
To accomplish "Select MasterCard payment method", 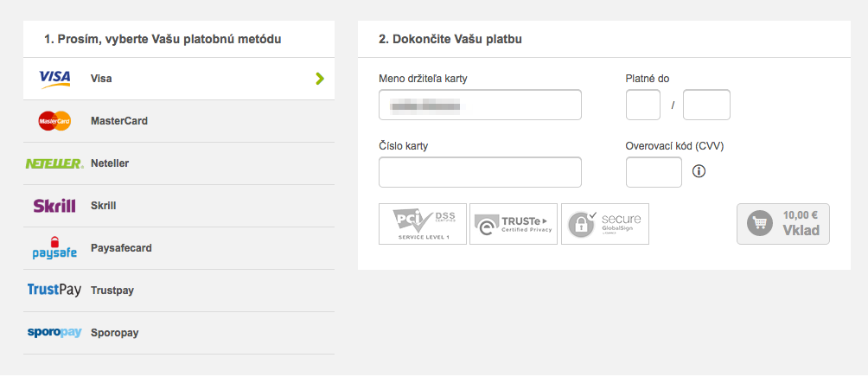I will [119, 121].
